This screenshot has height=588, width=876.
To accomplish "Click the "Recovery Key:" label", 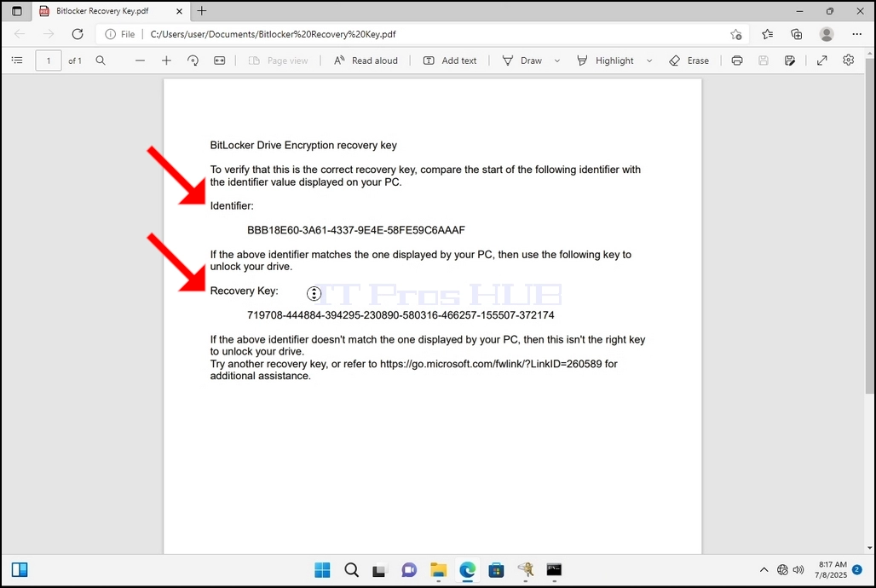I will 245,291.
